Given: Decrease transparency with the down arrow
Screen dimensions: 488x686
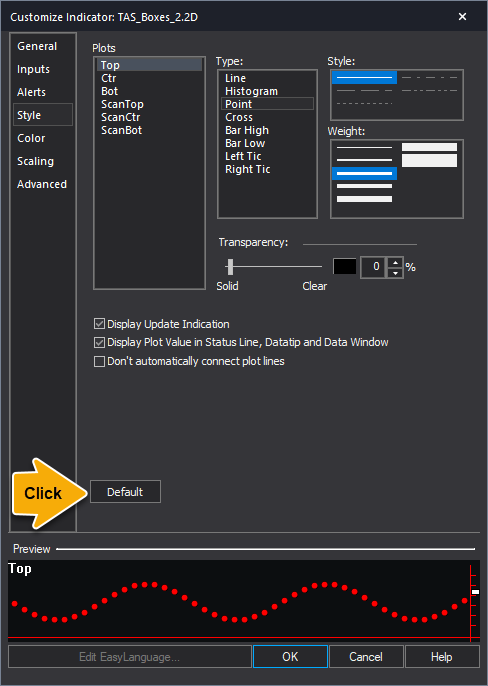Looking at the screenshot, I should click(395, 273).
